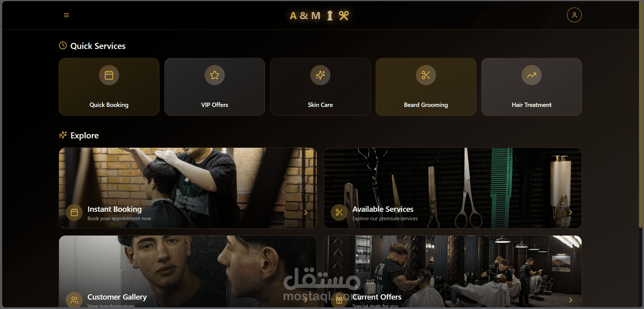This screenshot has width=644, height=309.
Task: Open the user profile icon
Action: [574, 15]
